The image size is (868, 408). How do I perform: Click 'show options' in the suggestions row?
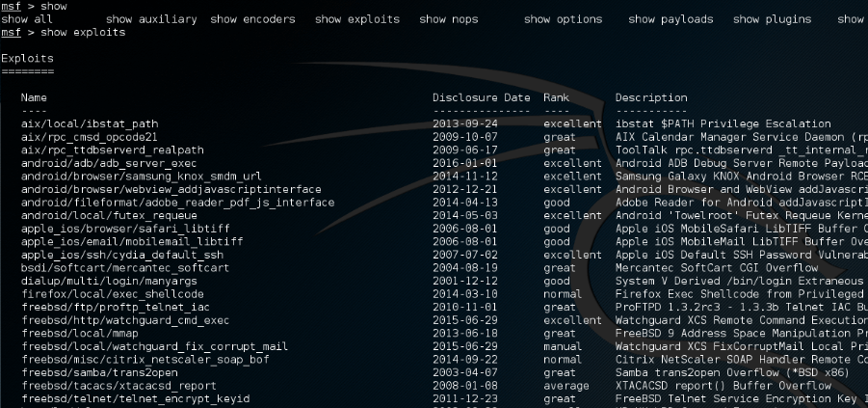(x=563, y=19)
